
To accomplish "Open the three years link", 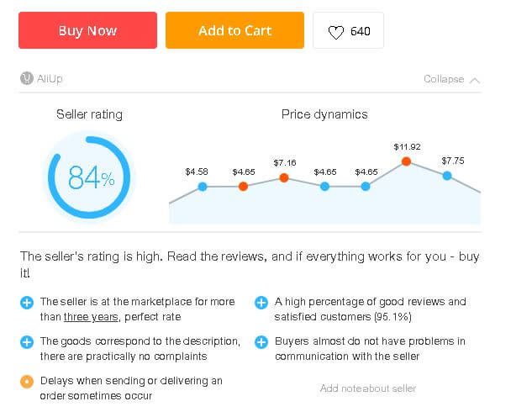I will pyautogui.click(x=87, y=317).
